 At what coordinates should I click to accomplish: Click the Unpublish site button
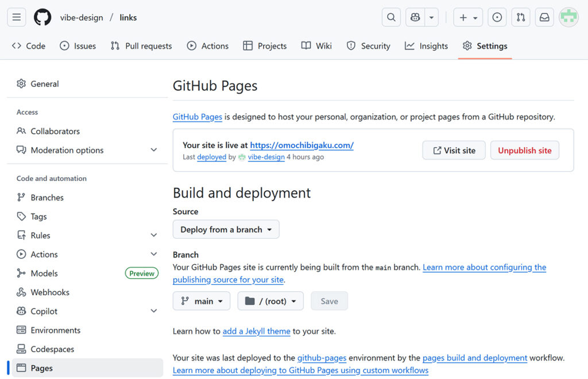tap(524, 150)
